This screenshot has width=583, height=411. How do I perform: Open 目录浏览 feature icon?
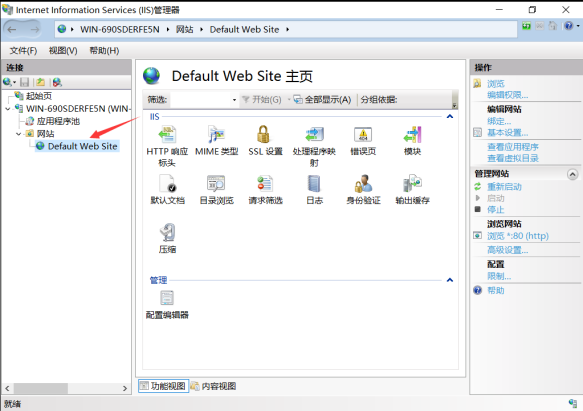216,184
